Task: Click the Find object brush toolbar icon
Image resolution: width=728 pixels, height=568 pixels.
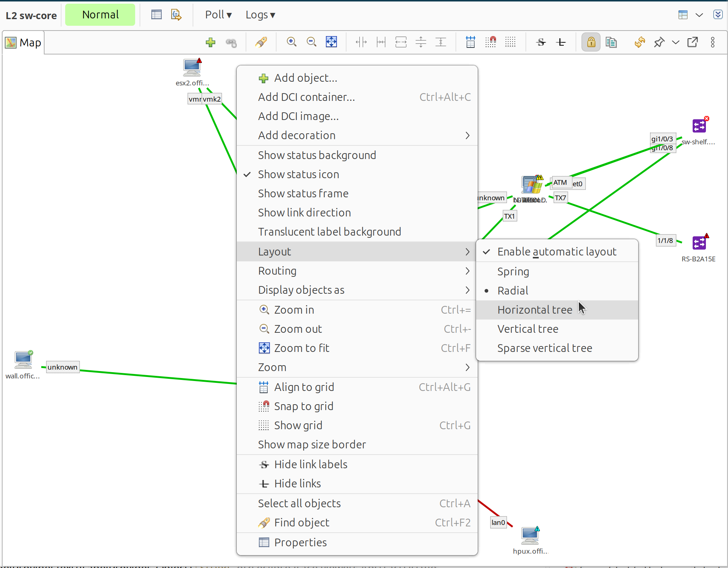Action: 261,42
